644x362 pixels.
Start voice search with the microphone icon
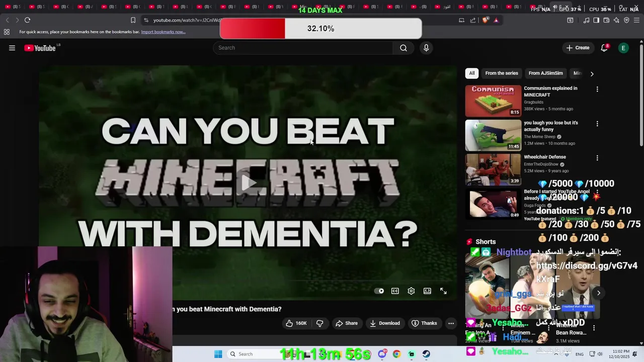(x=426, y=48)
